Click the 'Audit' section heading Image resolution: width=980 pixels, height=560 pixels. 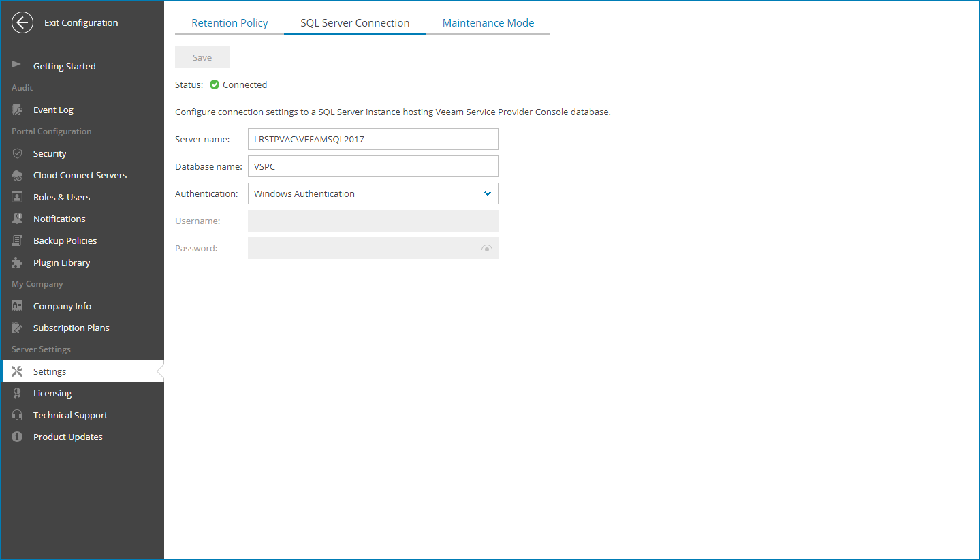tap(22, 88)
